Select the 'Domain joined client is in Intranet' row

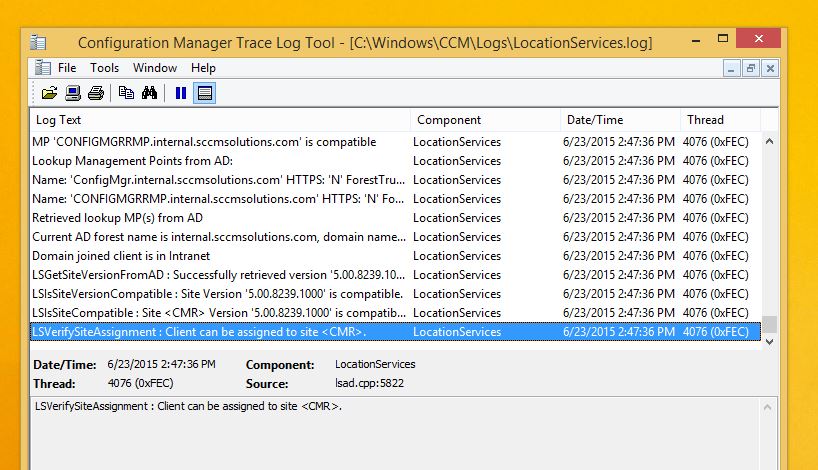220,256
